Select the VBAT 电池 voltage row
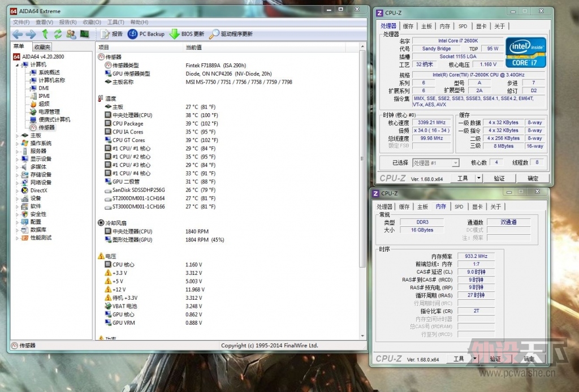The height and width of the screenshot is (392, 579). [x=227, y=306]
